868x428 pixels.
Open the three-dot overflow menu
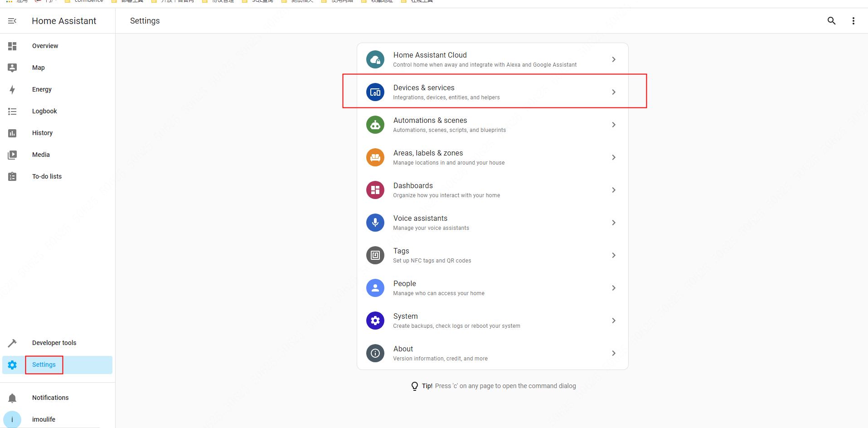(x=853, y=21)
